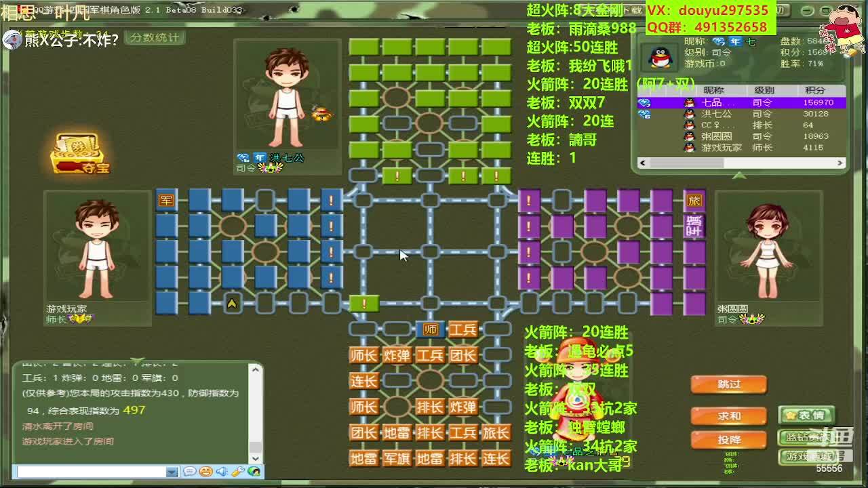The width and height of the screenshot is (868, 488).
Task: Mute sound with the speaker icon
Action: pyautogui.click(x=222, y=472)
